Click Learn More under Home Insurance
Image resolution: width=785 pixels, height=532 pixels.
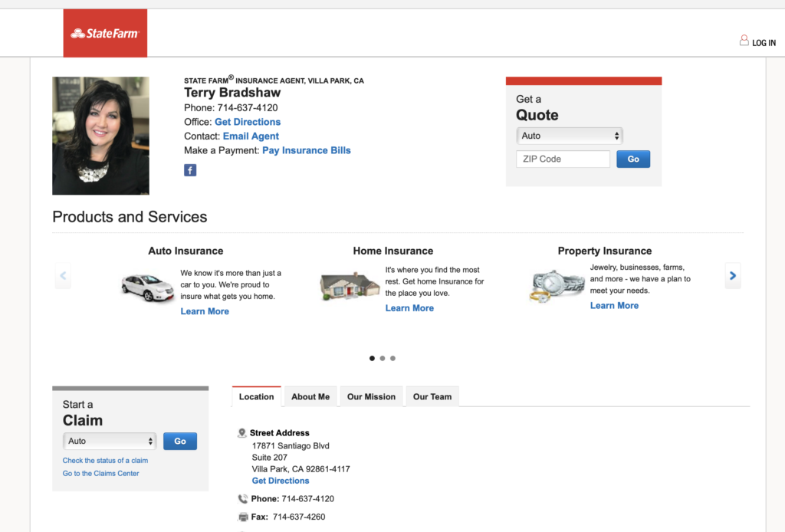(409, 308)
